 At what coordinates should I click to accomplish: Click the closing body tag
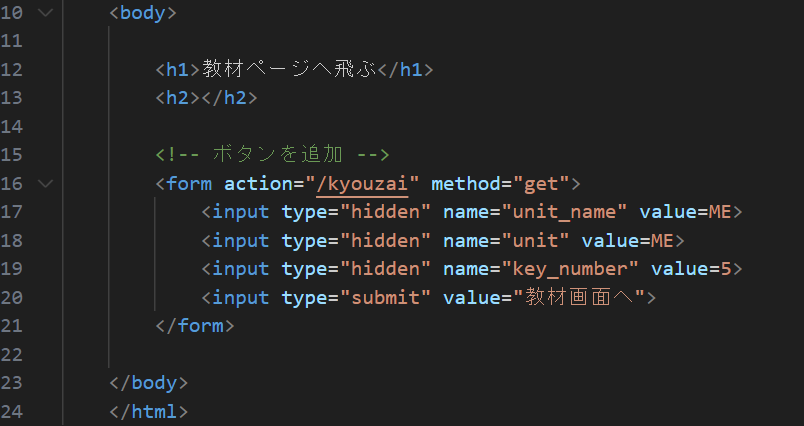click(x=148, y=383)
